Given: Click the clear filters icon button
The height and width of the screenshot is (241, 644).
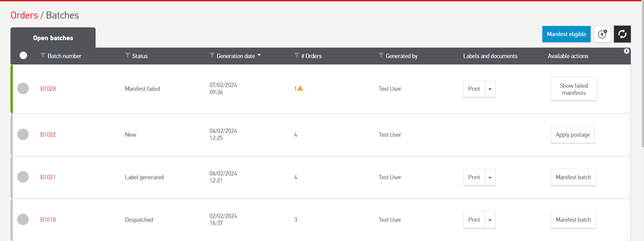Looking at the screenshot, I should coord(602,34).
